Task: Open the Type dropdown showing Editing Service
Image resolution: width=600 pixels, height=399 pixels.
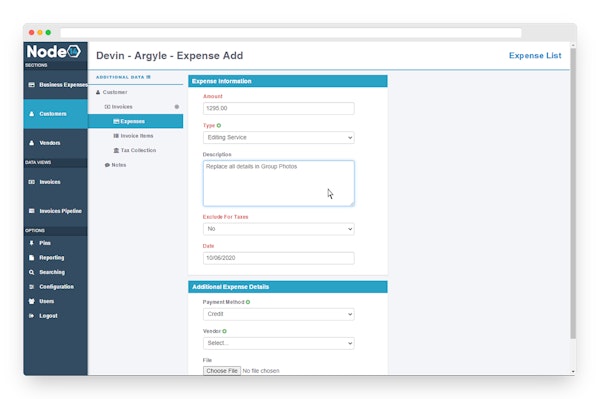Action: [279, 137]
